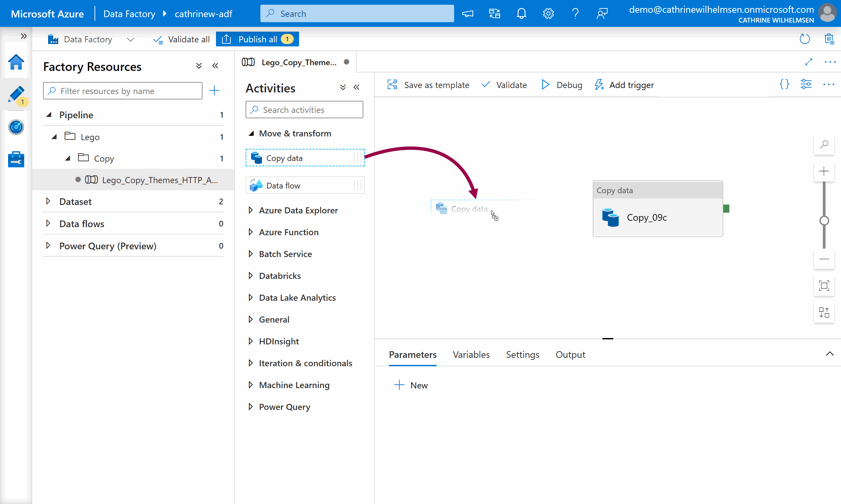This screenshot has width=841, height=504.
Task: Click the auto align layout icon
Action: [824, 312]
